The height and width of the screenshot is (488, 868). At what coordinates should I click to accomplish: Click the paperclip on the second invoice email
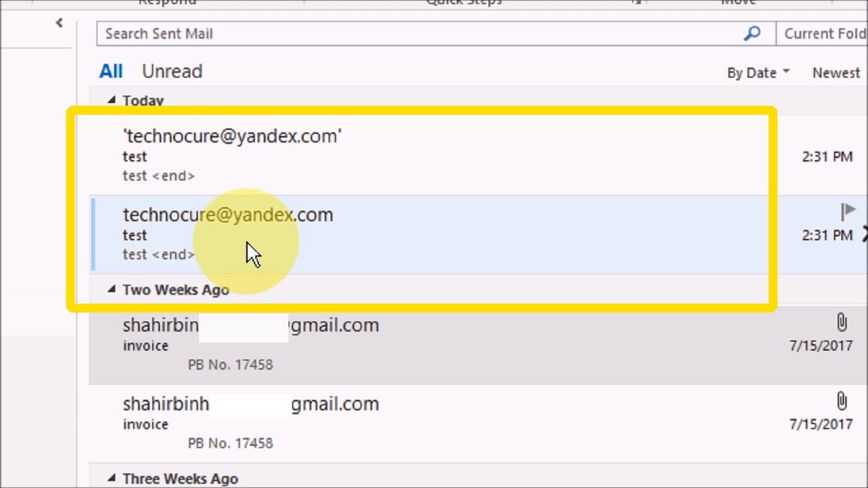click(842, 401)
